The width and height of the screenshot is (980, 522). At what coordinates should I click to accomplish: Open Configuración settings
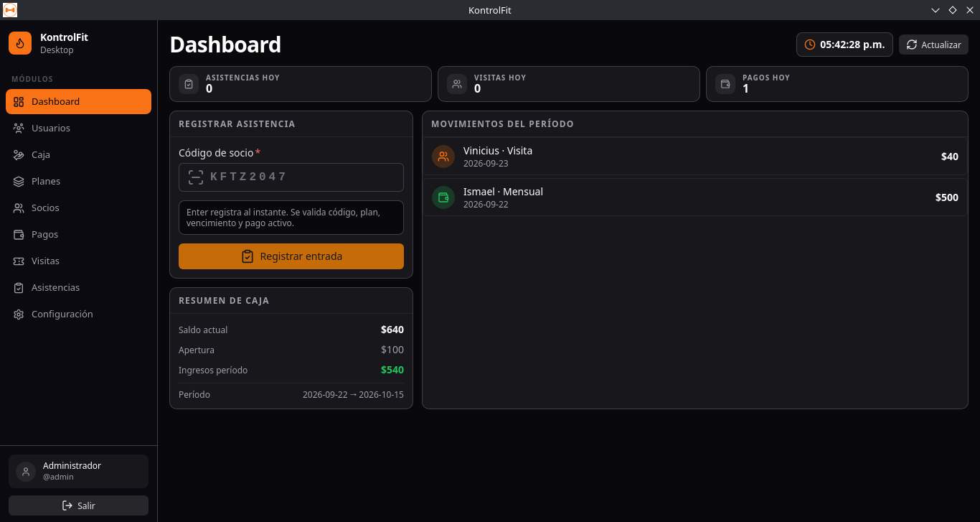79,314
